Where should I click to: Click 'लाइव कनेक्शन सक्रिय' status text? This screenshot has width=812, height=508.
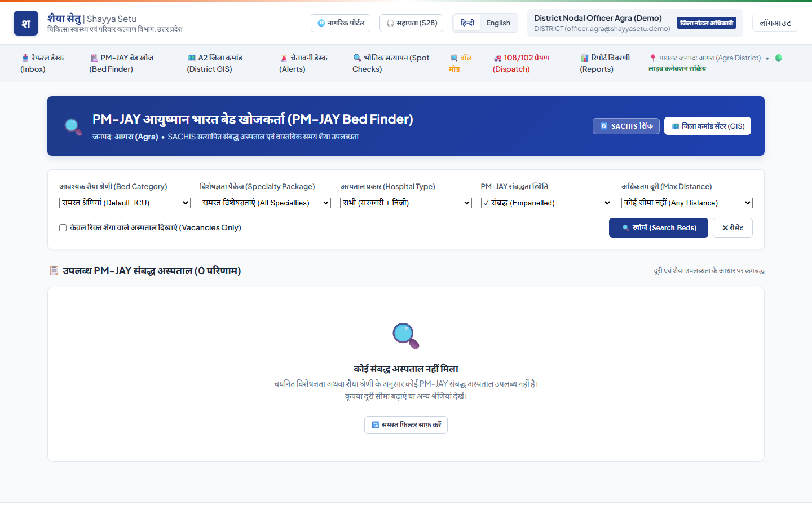click(x=677, y=68)
